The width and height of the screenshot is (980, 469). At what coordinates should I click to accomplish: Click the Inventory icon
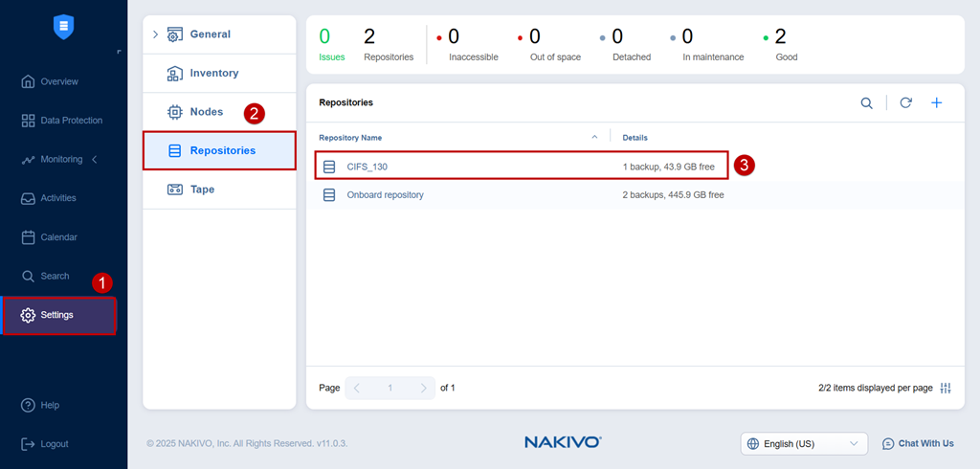coord(175,73)
